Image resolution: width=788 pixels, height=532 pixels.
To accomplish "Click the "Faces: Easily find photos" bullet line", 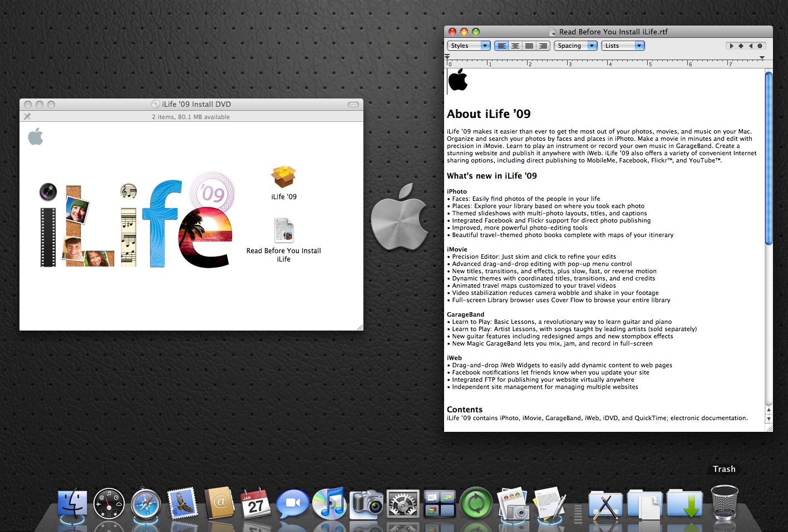I will pos(524,199).
